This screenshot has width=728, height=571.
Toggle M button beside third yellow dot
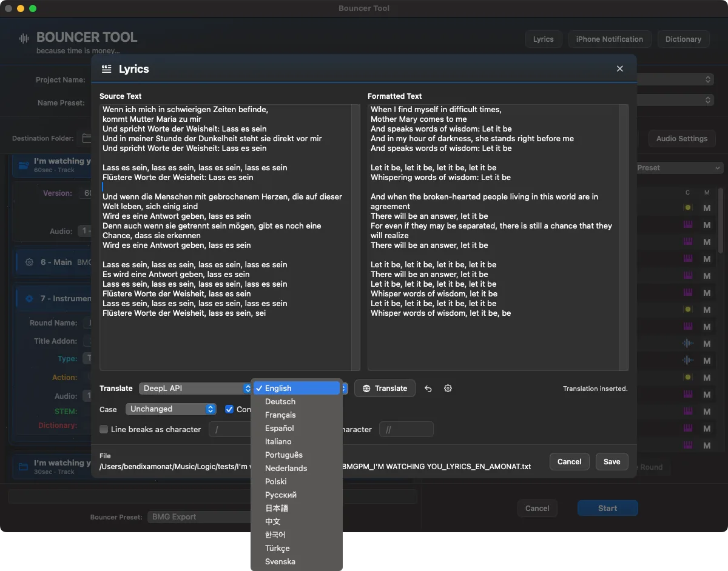707,378
